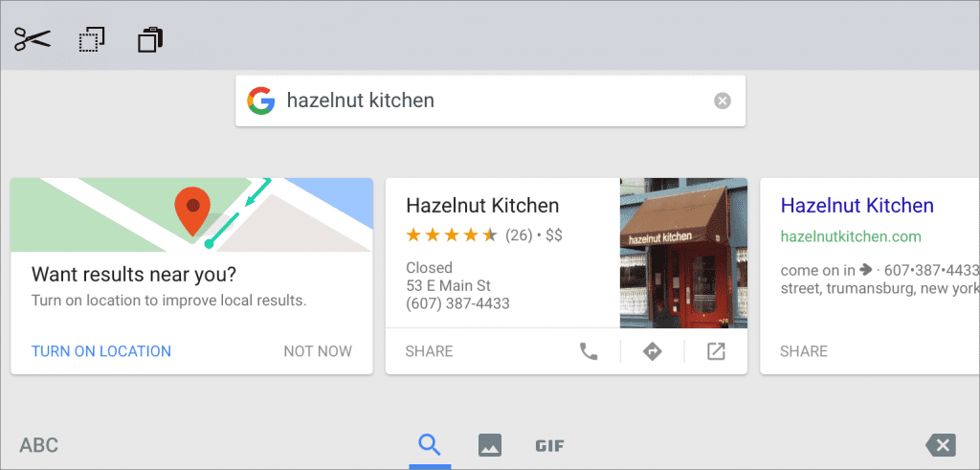This screenshot has height=470, width=980.
Task: Tap the dashed-square copy icon
Action: pyautogui.click(x=92, y=40)
